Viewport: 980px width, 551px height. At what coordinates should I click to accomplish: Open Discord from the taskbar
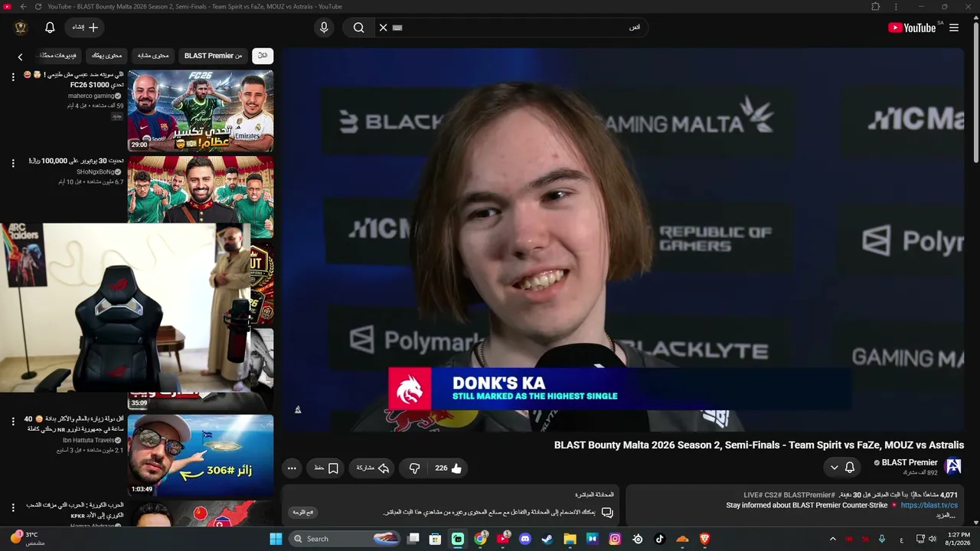click(525, 539)
